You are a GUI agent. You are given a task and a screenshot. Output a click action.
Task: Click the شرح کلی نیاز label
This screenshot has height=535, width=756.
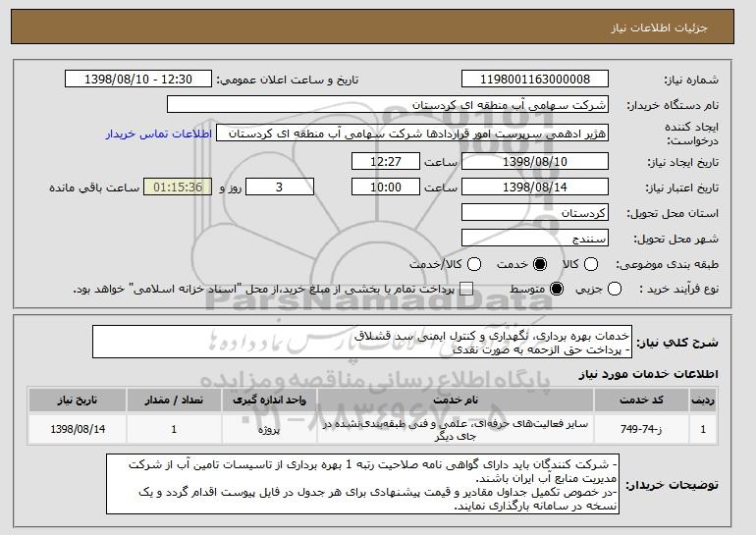[x=677, y=343]
